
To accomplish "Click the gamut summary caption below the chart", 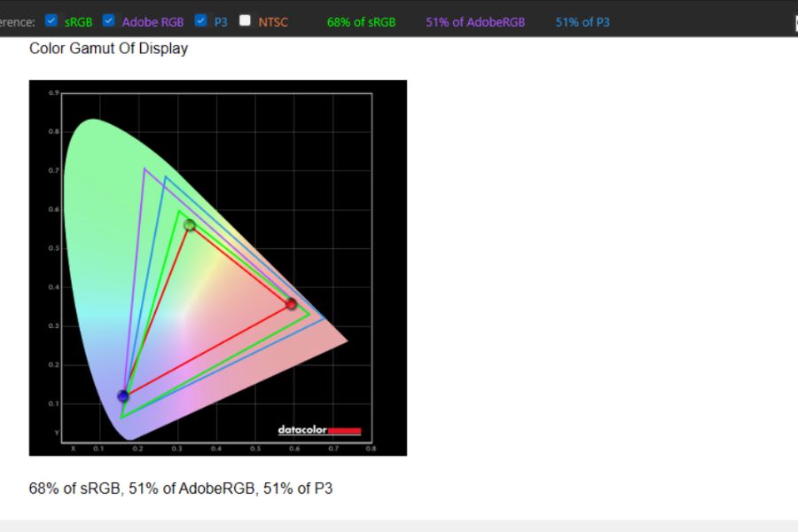I will [x=181, y=488].
